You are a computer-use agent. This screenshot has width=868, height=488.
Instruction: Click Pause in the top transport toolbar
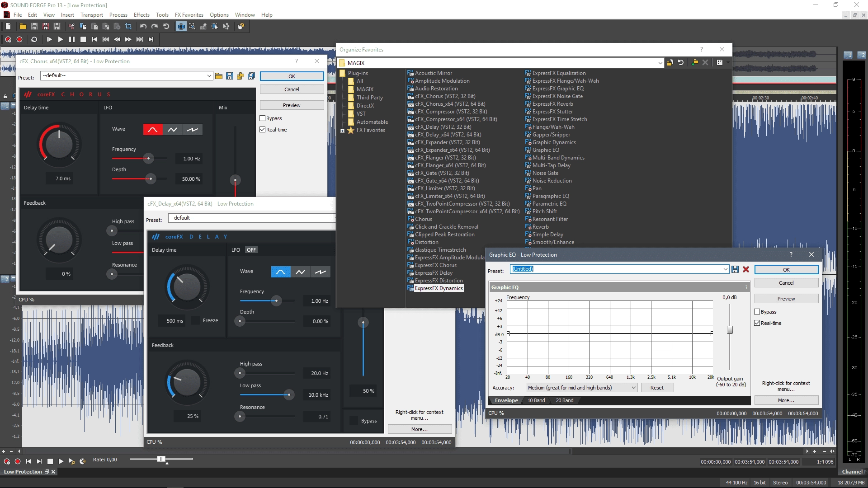tap(72, 39)
